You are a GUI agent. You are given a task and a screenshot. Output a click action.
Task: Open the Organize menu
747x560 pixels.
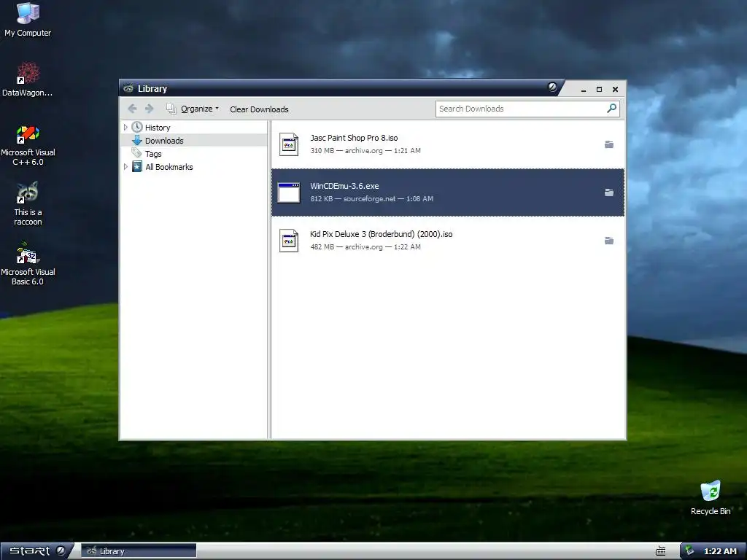point(193,109)
